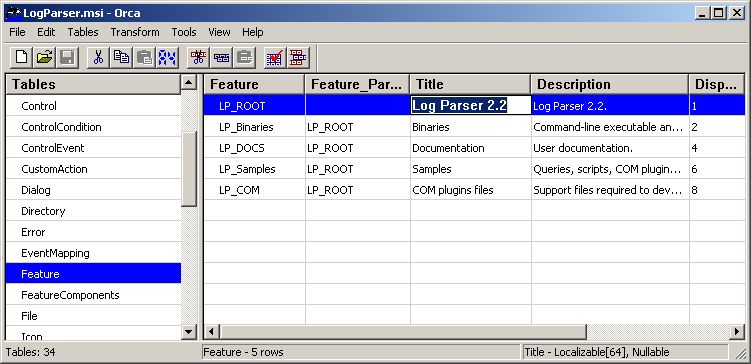751x364 pixels.
Task: Click the Copy Row(s) toolbar icon
Action: coord(221,58)
